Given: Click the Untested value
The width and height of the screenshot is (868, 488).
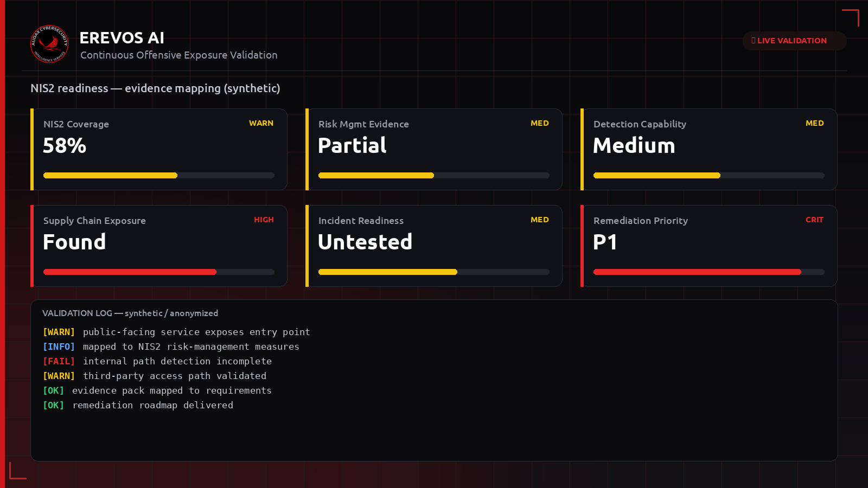Looking at the screenshot, I should coord(365,242).
